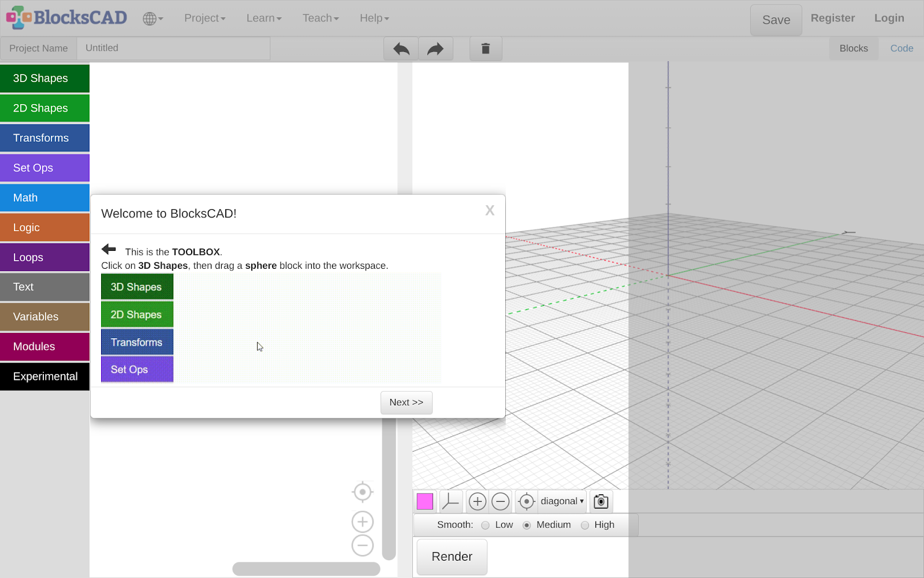Click the Register link
The height and width of the screenshot is (578, 924).
(833, 18)
